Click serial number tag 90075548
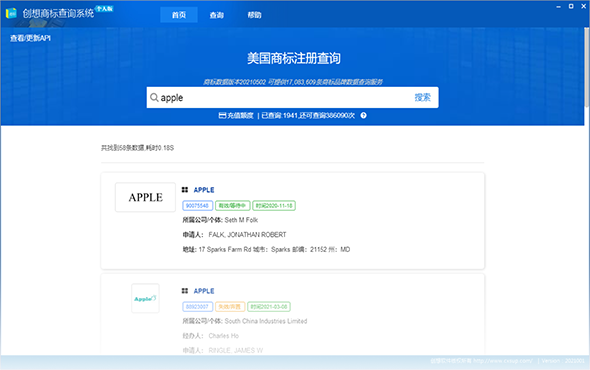Screen dimensions: 590x370 (x=198, y=206)
